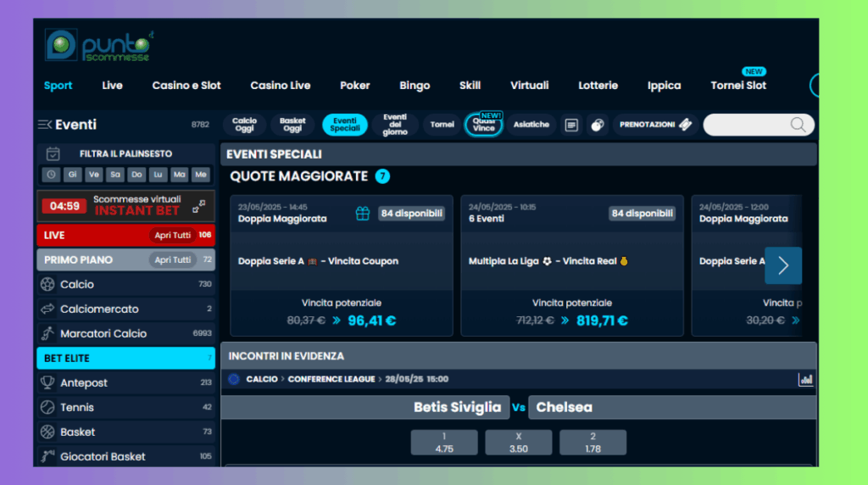Image resolution: width=868 pixels, height=485 pixels.
Task: Click the balls icon in the filter bar
Action: point(598,125)
